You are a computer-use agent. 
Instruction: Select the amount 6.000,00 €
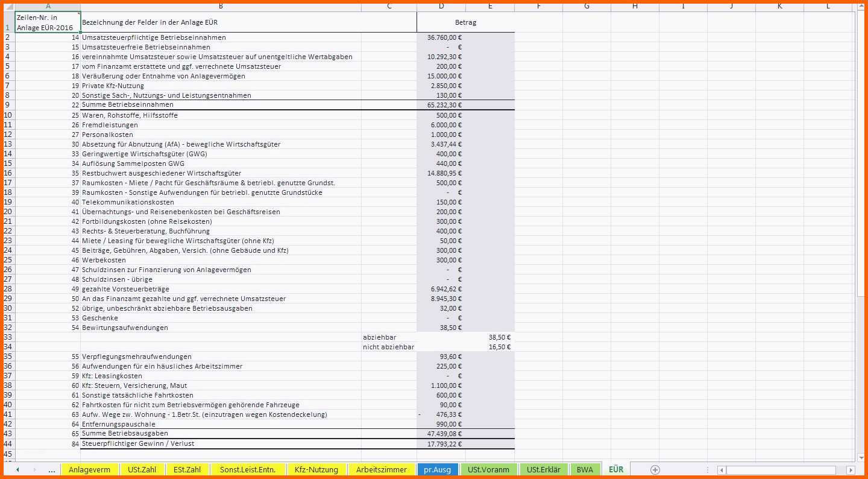[x=441, y=125]
